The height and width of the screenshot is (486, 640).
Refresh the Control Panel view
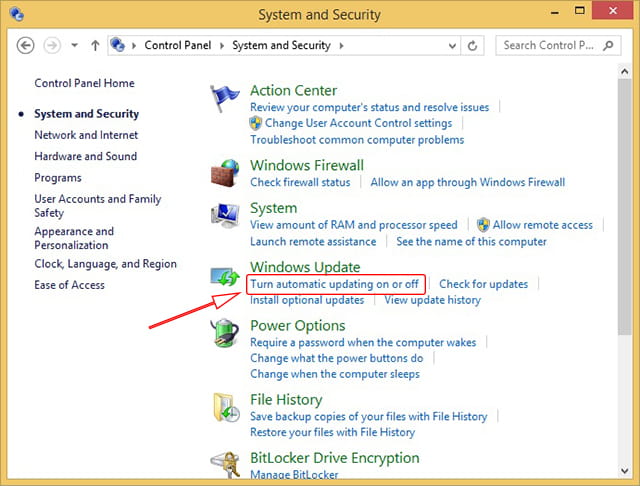point(472,45)
